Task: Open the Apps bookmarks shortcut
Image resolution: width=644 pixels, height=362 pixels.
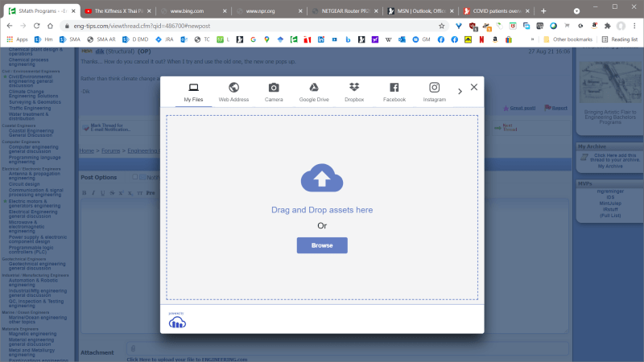Action: click(17, 39)
